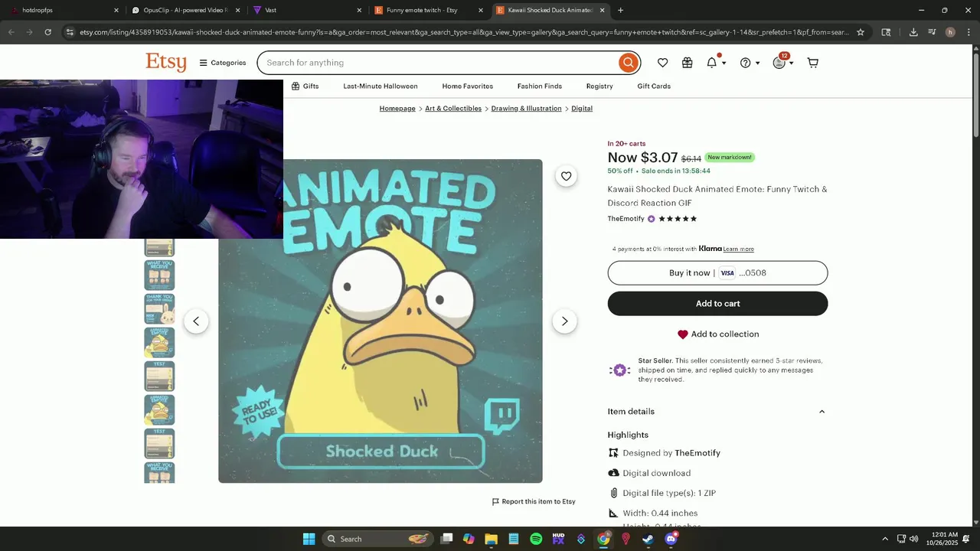Show previous listing image arrow
Viewport: 980px width, 551px height.
[x=196, y=321]
